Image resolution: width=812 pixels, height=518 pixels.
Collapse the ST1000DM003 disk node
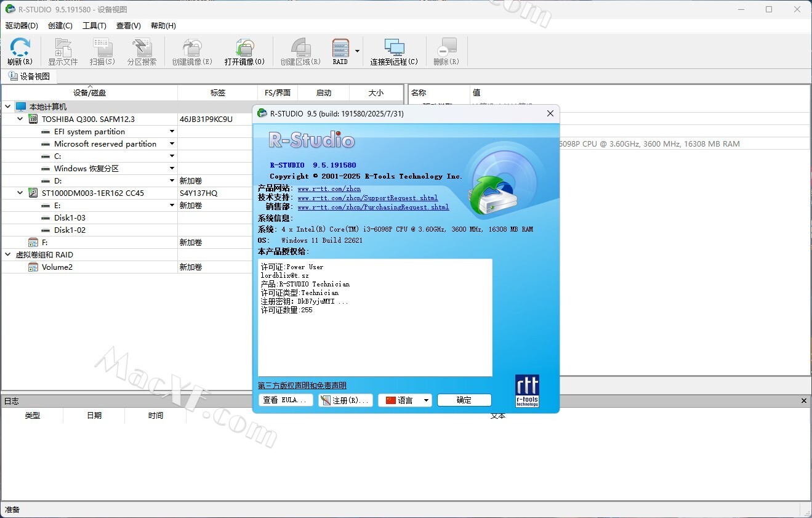coord(20,193)
